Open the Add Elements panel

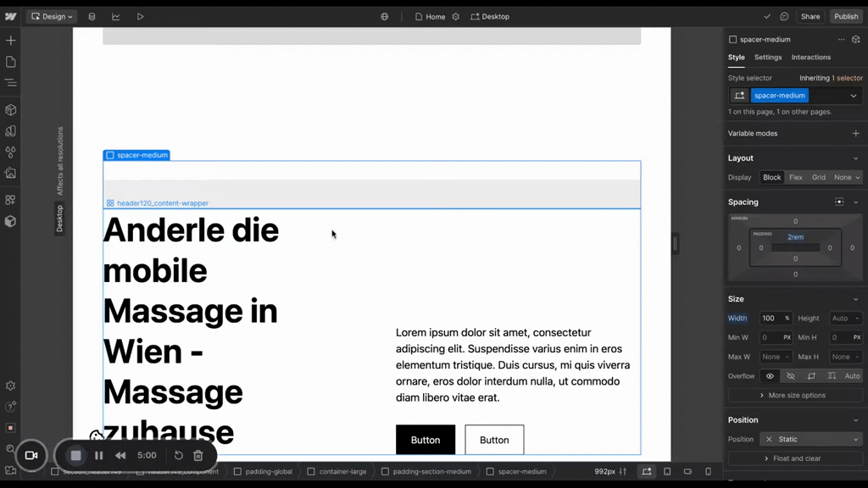(x=10, y=41)
